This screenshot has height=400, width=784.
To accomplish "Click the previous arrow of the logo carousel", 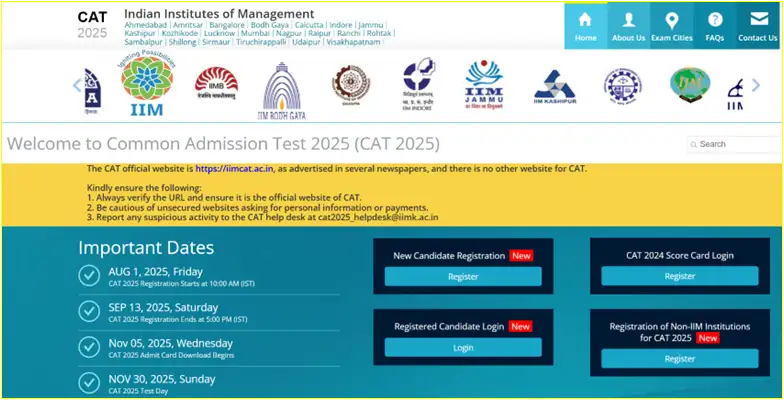I will tap(77, 86).
